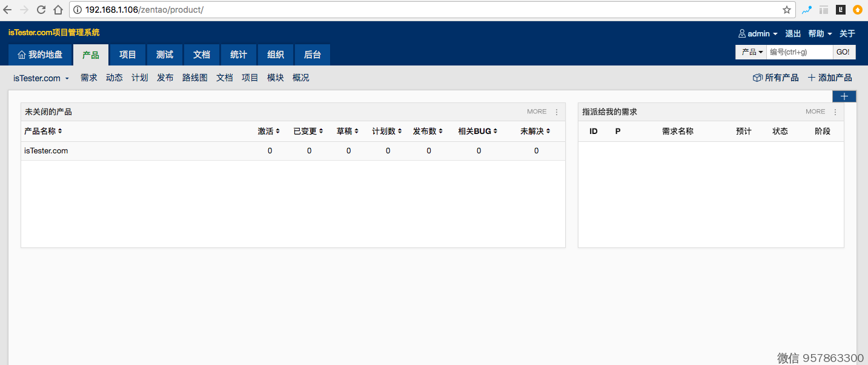868x365 pixels.
Task: Click the orange extension icon in browser toolbar
Action: [x=857, y=10]
